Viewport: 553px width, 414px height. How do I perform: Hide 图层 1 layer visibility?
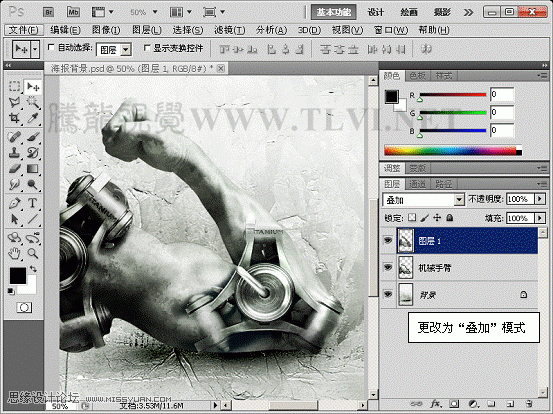[388, 241]
